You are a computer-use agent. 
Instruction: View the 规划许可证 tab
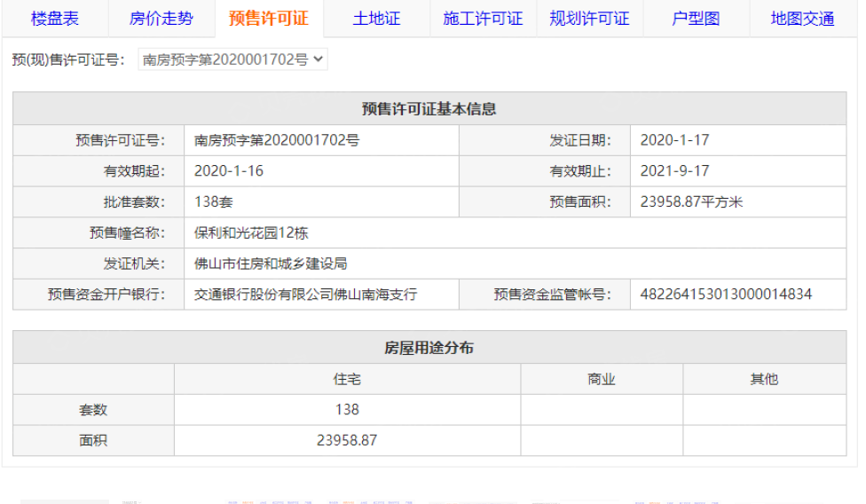click(589, 19)
